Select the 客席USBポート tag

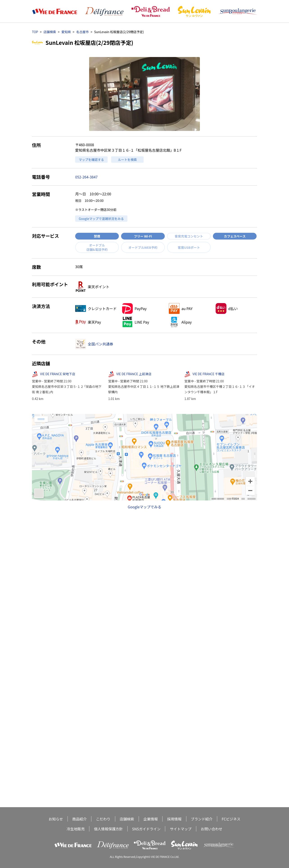click(x=189, y=247)
